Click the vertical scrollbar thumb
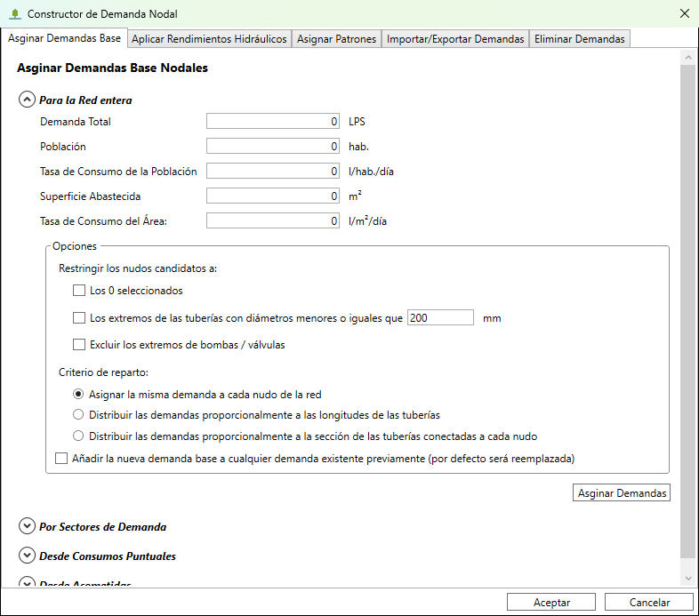The width and height of the screenshot is (699, 616). point(687,311)
